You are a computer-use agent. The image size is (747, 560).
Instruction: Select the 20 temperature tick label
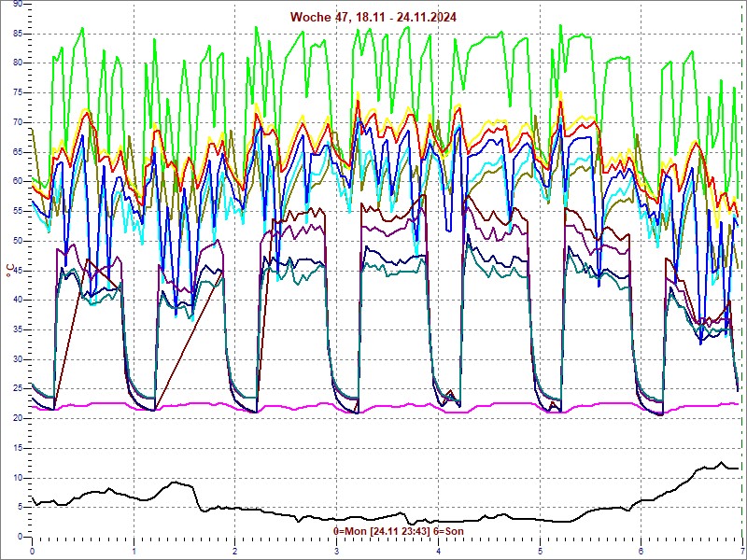17,418
